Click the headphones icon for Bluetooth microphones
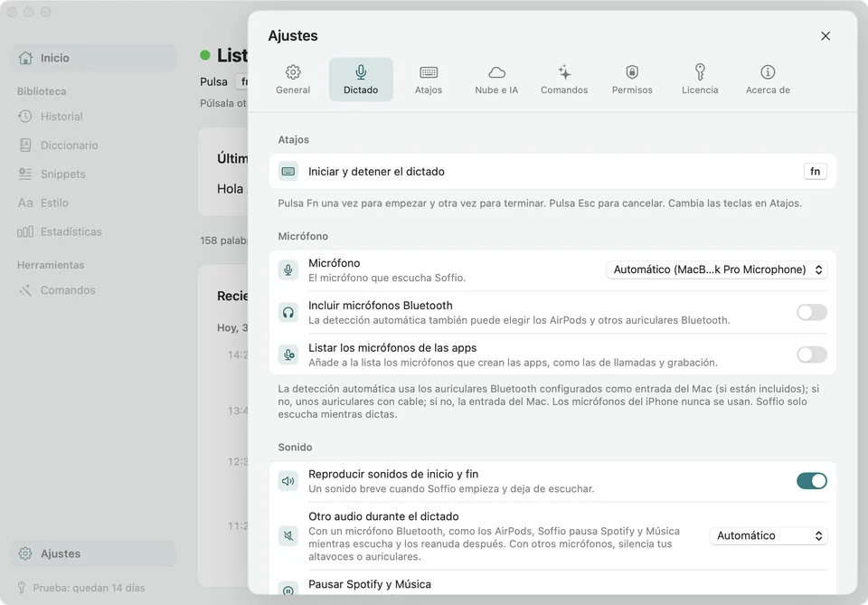This screenshot has height=605, width=868. coord(288,312)
